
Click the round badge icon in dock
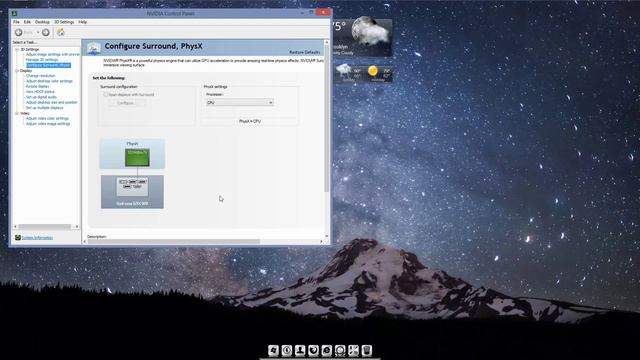click(340, 350)
